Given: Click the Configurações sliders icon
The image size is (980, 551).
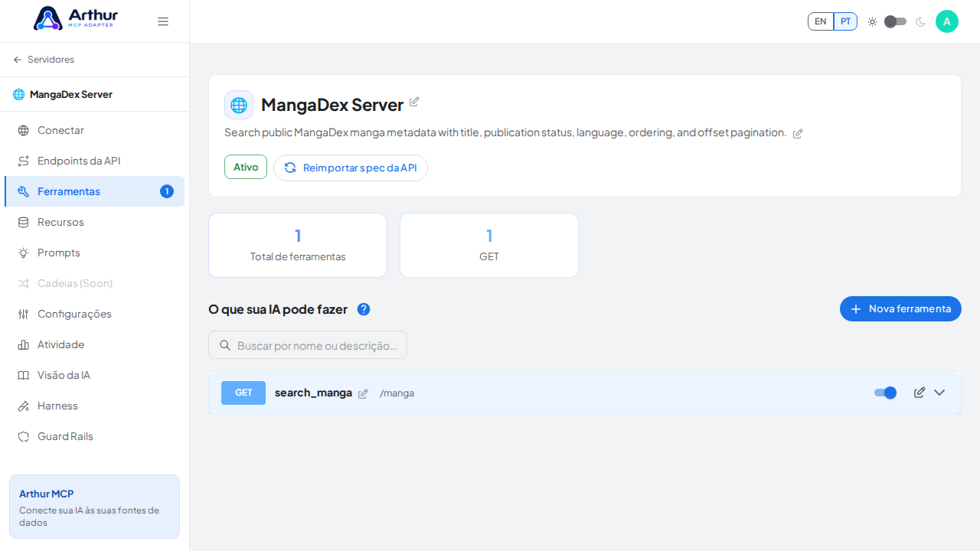Looking at the screenshot, I should pyautogui.click(x=24, y=314).
